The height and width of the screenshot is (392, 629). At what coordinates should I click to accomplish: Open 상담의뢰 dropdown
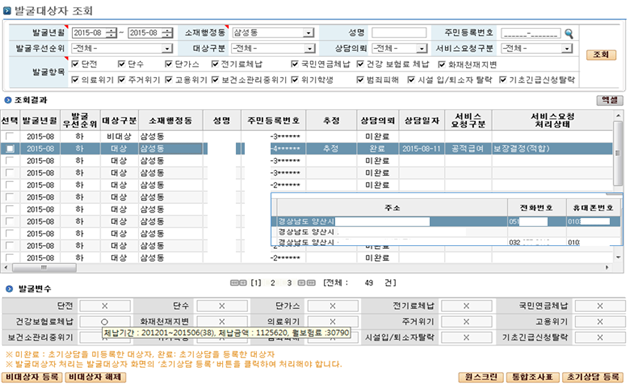(x=421, y=49)
